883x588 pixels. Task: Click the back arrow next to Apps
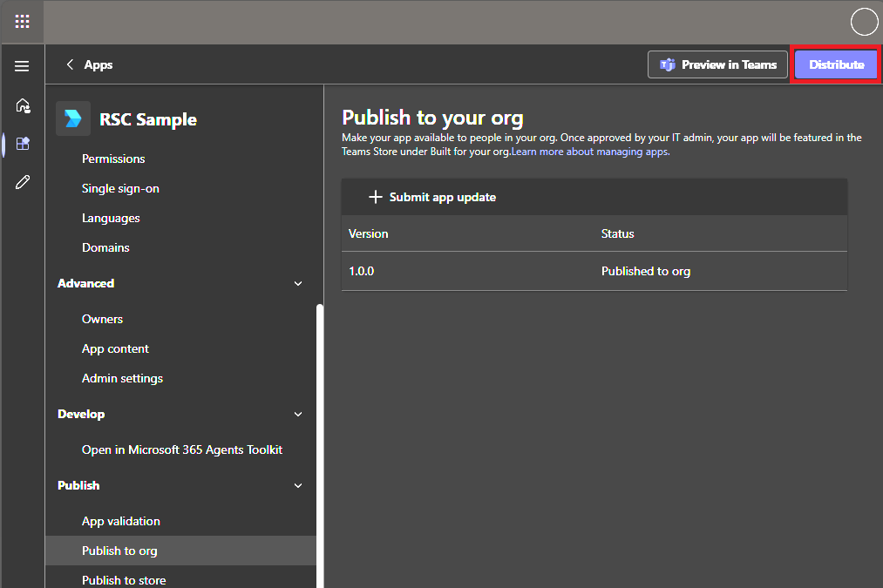click(x=70, y=64)
